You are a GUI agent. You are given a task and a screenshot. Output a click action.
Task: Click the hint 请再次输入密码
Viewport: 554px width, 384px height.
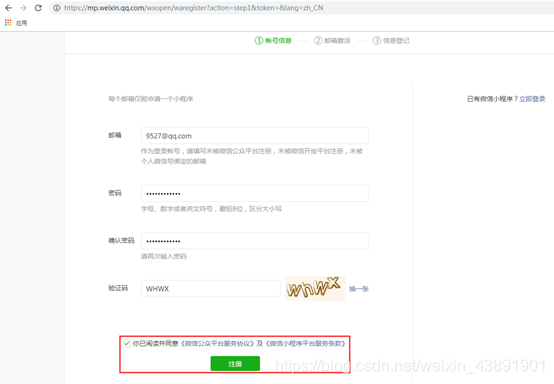pos(164,256)
